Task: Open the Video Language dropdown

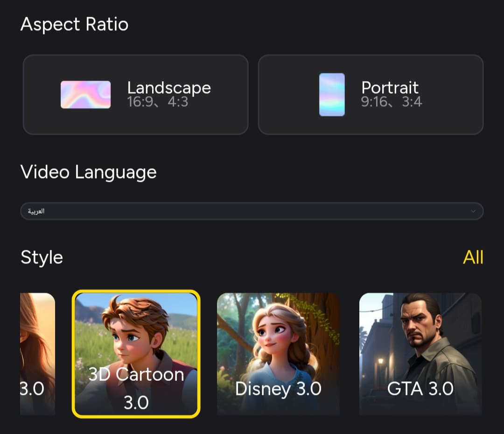Action: pyautogui.click(x=252, y=211)
